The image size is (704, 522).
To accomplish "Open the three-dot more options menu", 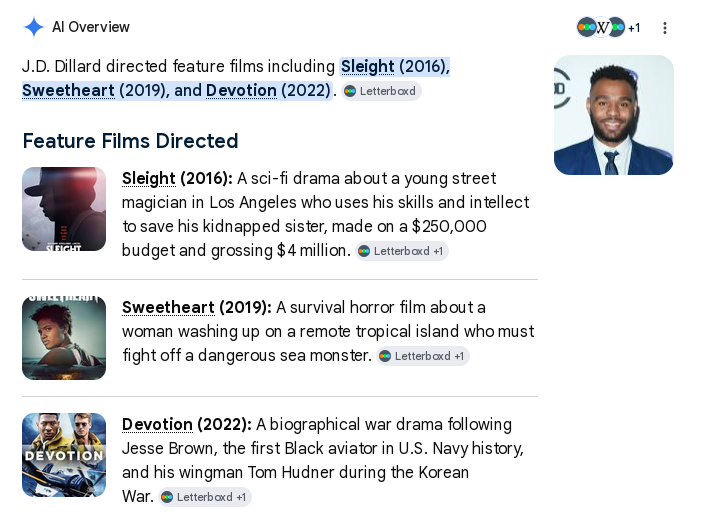I will click(664, 28).
